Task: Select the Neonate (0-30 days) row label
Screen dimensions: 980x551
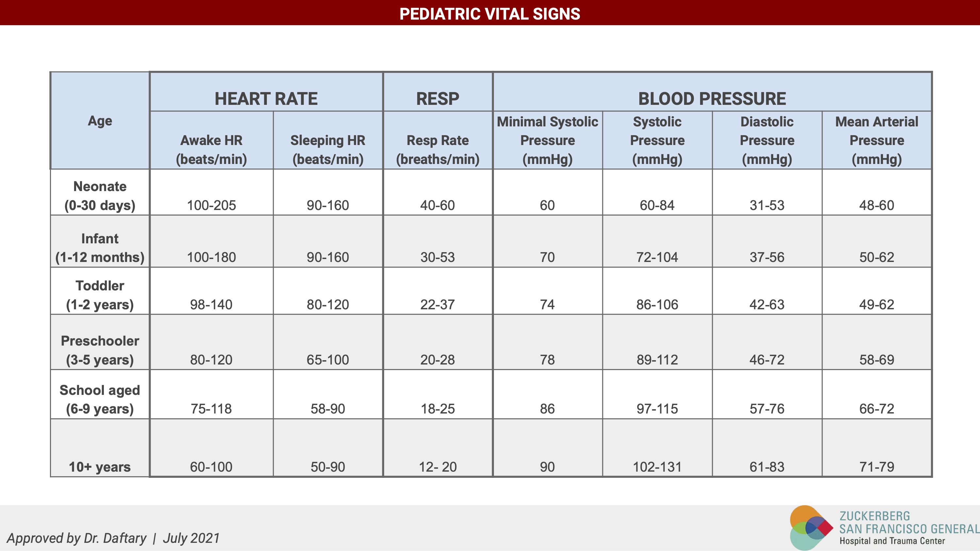Action: click(100, 196)
